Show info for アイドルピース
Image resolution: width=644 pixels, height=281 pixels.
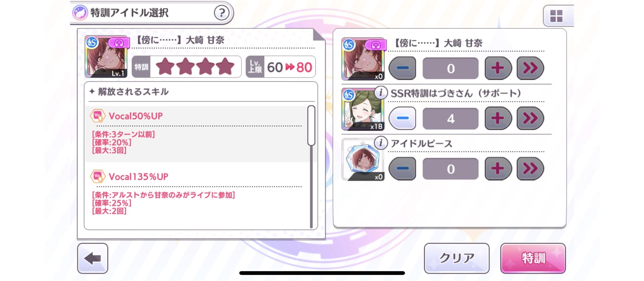[381, 143]
